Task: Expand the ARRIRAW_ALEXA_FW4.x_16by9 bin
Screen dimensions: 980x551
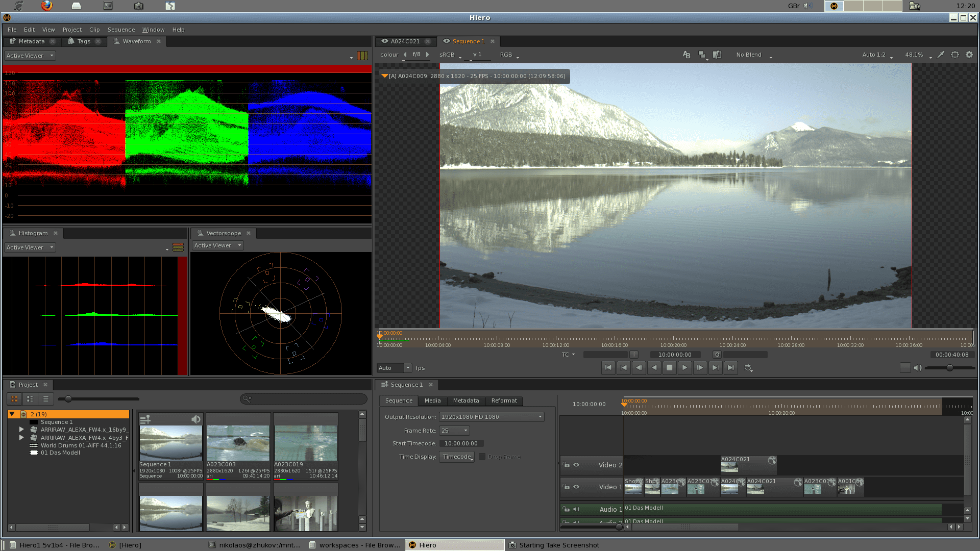Action: point(21,430)
